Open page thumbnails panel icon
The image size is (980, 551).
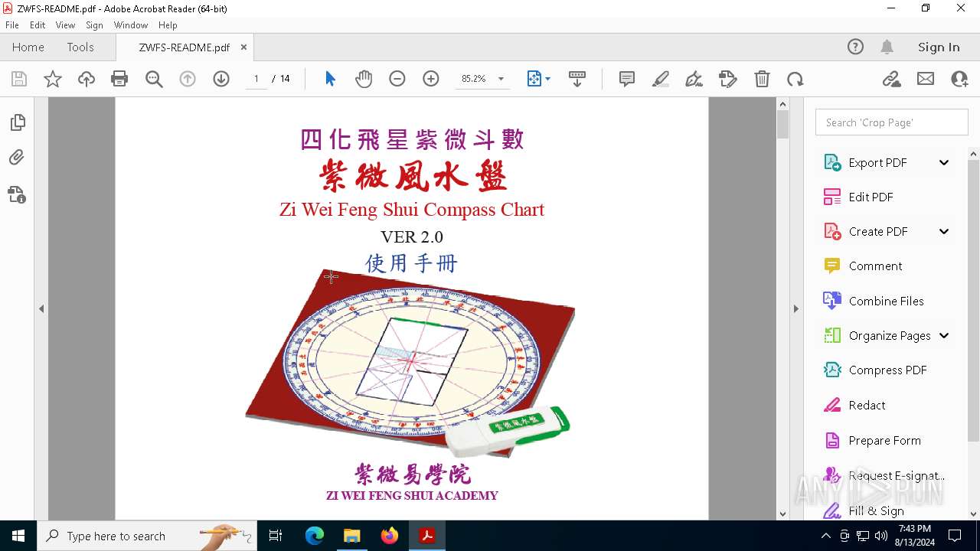pos(17,122)
